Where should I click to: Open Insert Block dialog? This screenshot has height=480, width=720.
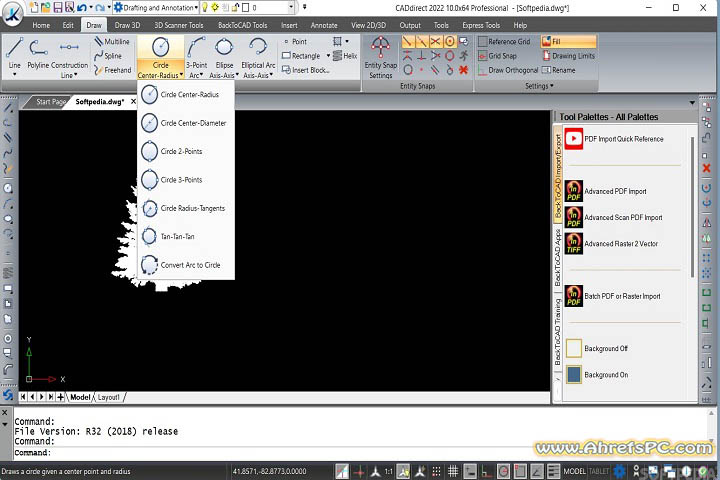tap(305, 70)
